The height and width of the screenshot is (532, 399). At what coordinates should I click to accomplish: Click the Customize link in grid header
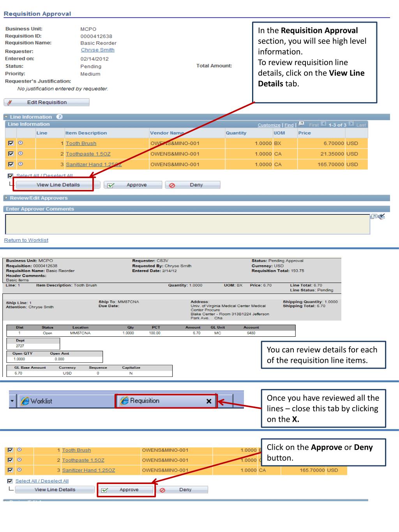click(x=269, y=125)
